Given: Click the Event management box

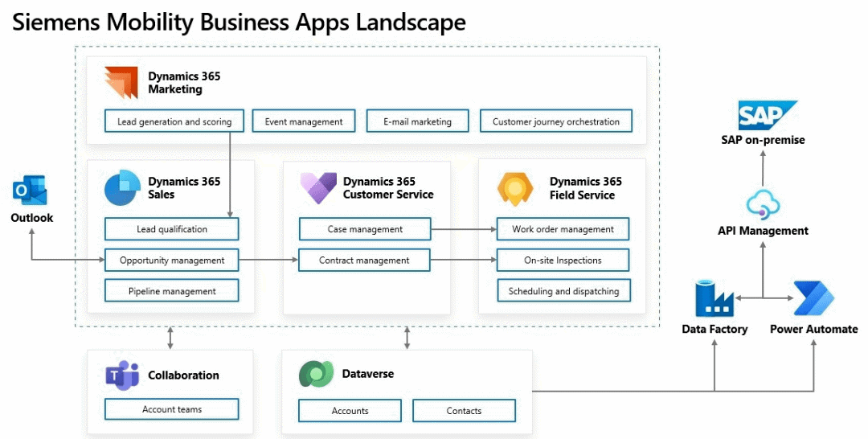Looking at the screenshot, I should 303,121.
